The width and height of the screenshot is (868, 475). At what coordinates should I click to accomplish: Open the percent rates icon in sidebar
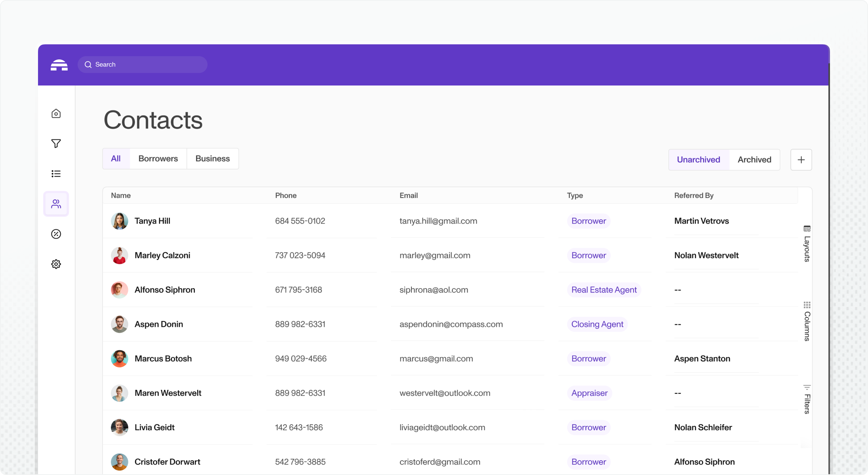point(56,234)
